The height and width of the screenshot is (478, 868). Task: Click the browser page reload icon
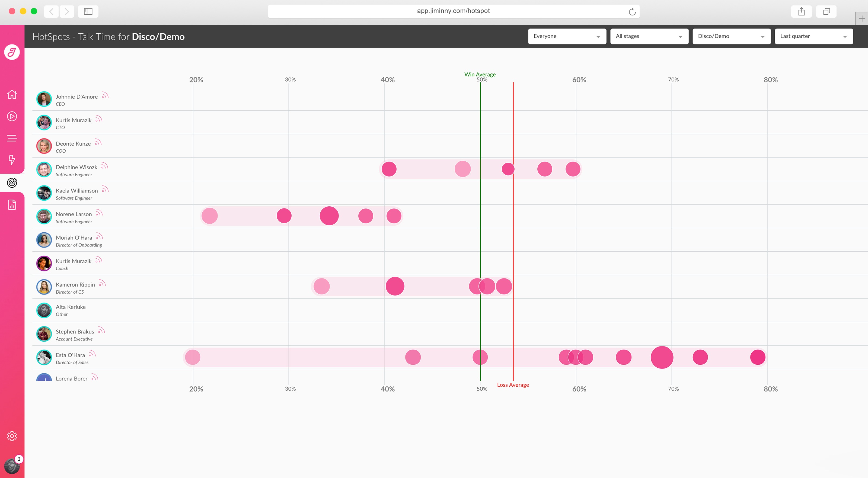click(x=632, y=12)
